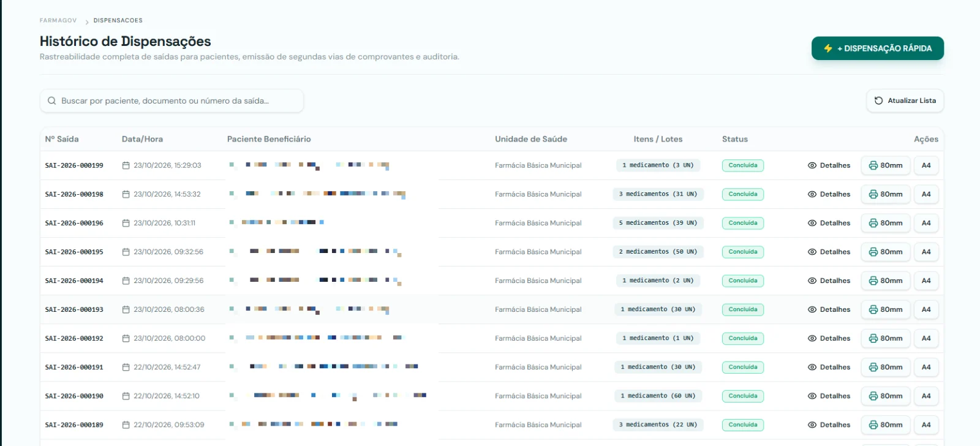Print 80mm receipt for SAI-2026-000193

coord(886,309)
